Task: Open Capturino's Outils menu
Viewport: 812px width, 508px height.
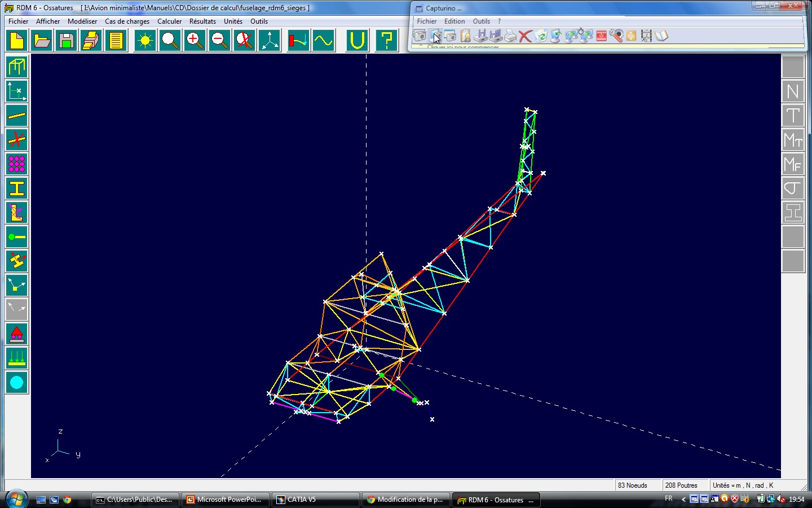Action: [x=481, y=21]
